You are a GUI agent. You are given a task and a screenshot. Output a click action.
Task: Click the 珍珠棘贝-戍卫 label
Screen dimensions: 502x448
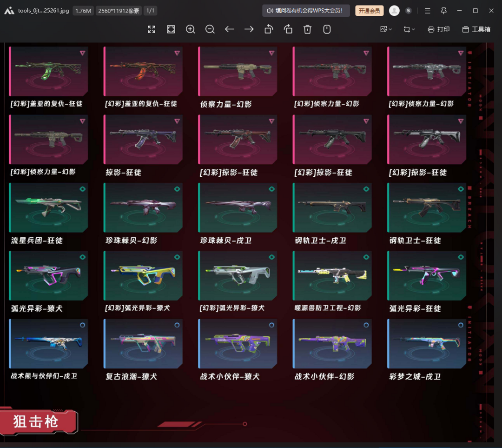click(226, 241)
